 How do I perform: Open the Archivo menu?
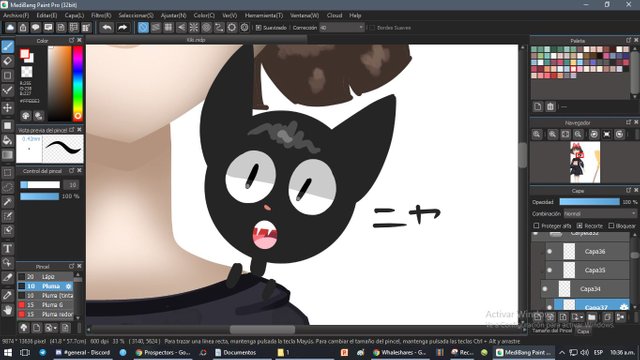click(x=16, y=16)
